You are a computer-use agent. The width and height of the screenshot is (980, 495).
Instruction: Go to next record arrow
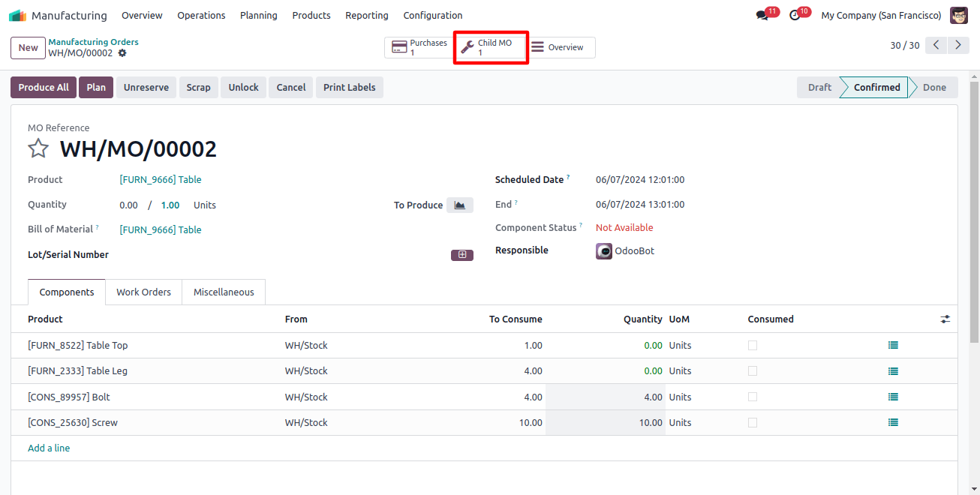tap(958, 46)
